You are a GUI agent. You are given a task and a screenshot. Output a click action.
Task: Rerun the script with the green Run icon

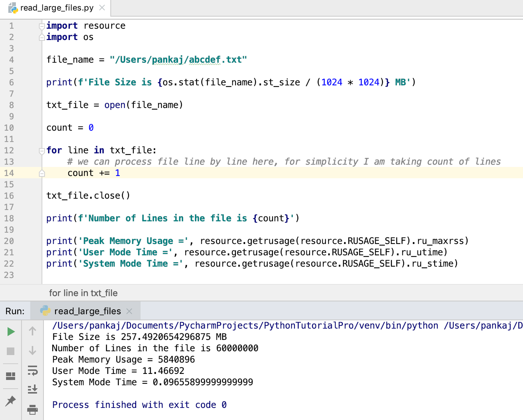(x=11, y=332)
